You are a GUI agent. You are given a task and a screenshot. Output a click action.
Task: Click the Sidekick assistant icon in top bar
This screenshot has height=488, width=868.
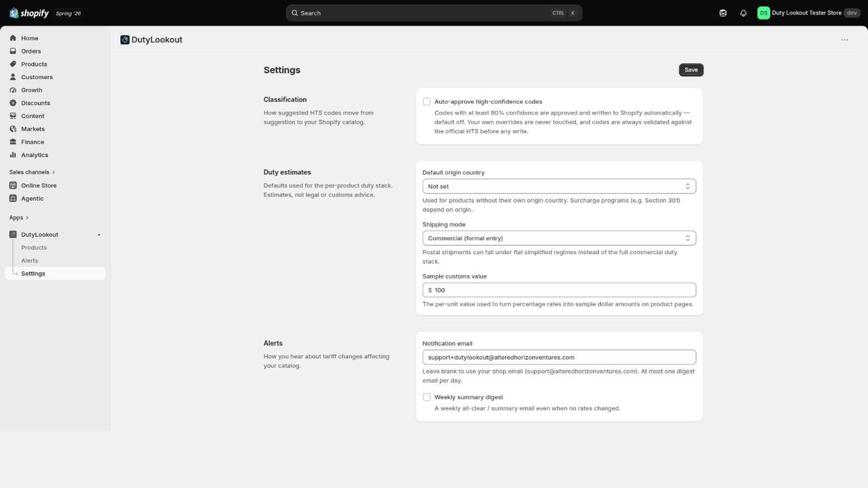[x=723, y=13]
